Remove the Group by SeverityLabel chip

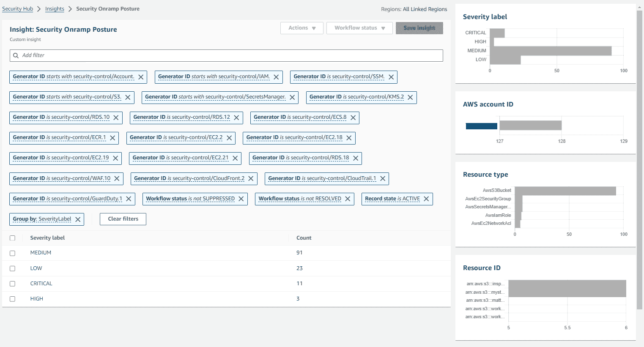tap(78, 219)
